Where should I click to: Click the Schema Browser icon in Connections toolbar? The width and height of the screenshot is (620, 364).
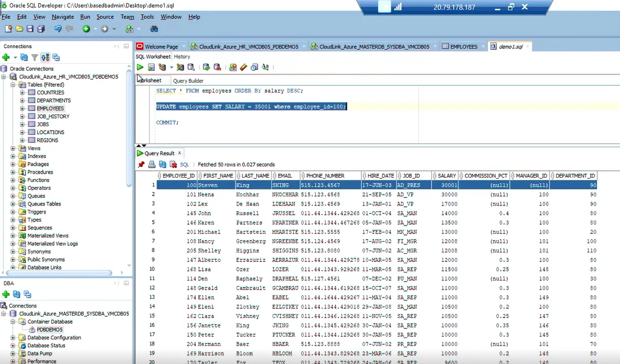coord(45,57)
